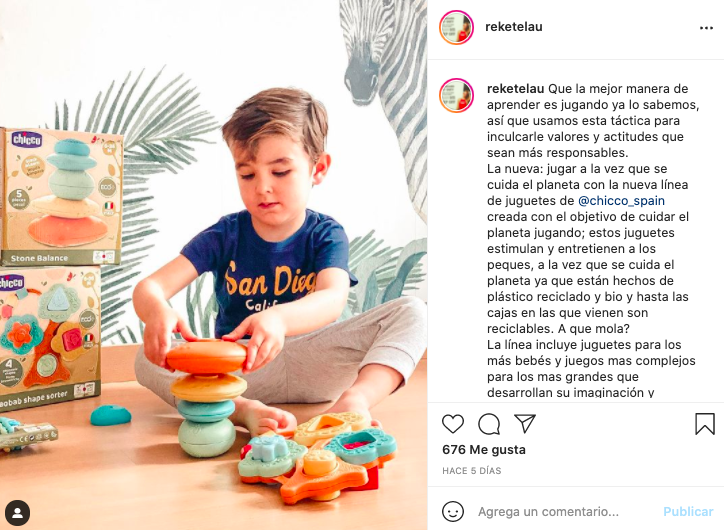The height and width of the screenshot is (530, 724).
Task: Select the main post photo
Action: [x=213, y=265]
